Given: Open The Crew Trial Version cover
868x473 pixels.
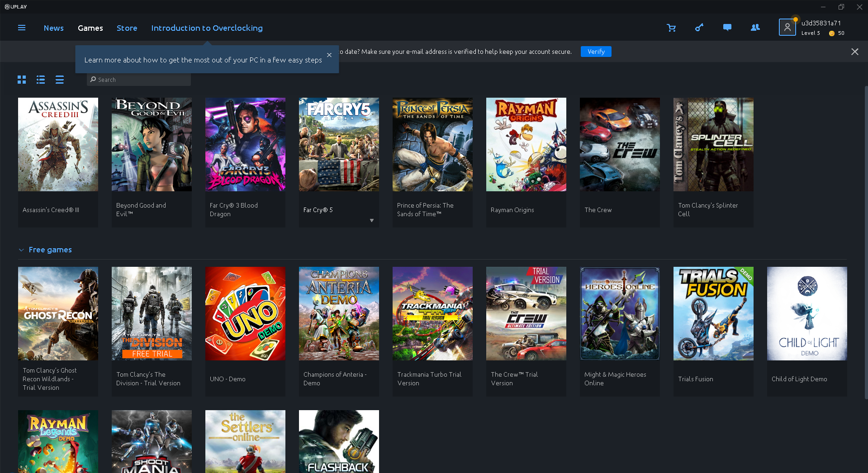Looking at the screenshot, I should [x=526, y=313].
